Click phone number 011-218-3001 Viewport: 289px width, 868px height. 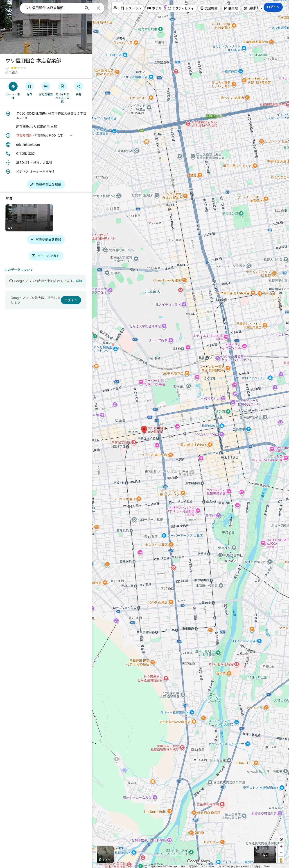click(x=26, y=154)
